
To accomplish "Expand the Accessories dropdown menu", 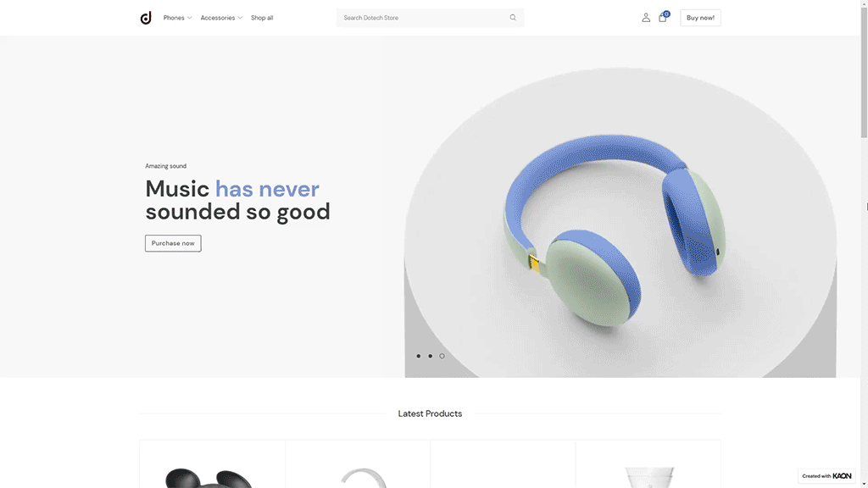I will [221, 18].
